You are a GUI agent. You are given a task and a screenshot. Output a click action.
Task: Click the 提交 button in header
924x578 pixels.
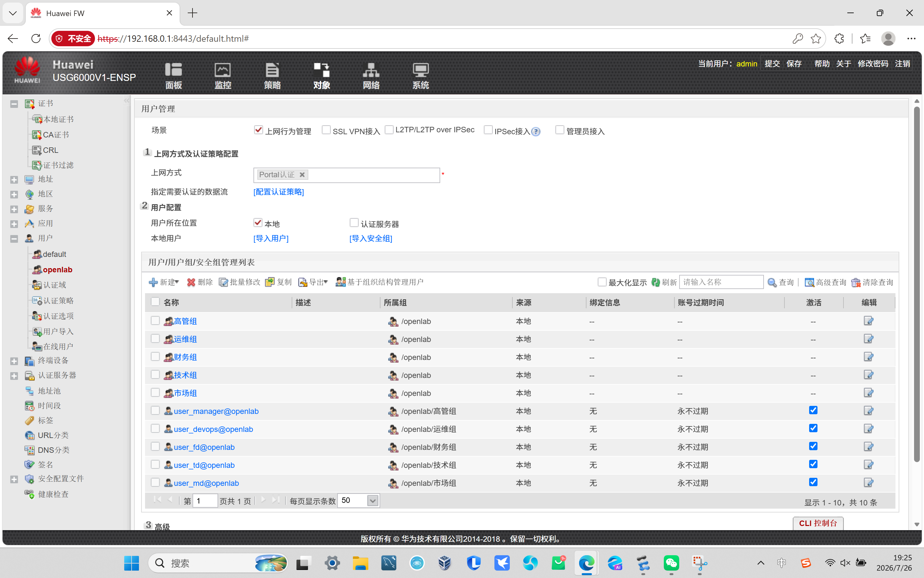(x=772, y=64)
